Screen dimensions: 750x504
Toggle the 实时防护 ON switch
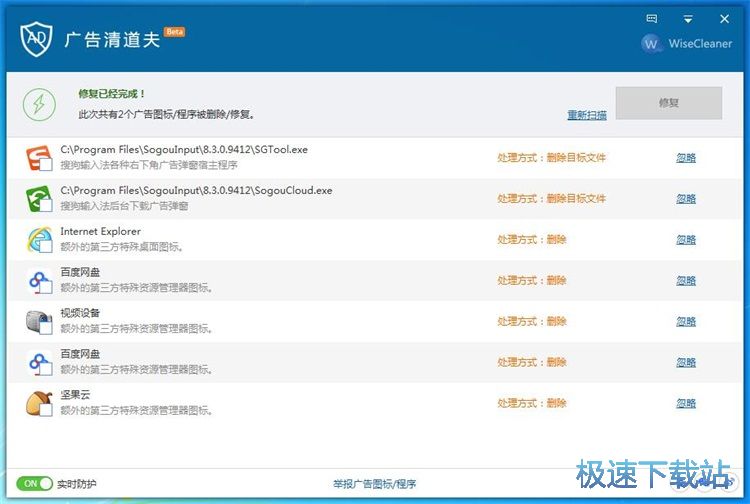pos(35,484)
